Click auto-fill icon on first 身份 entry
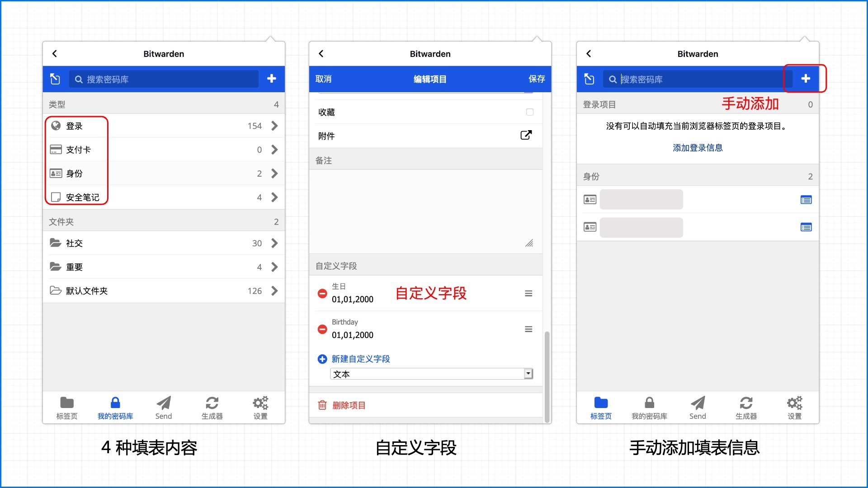The height and width of the screenshot is (488, 868). (807, 199)
